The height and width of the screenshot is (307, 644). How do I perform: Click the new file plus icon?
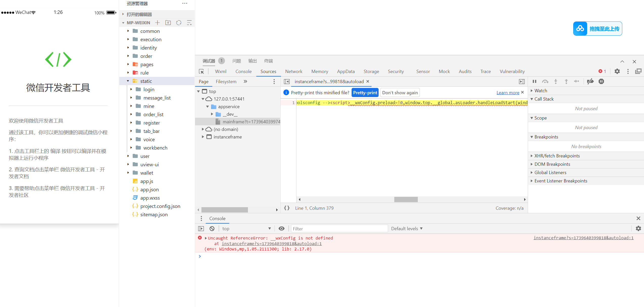(x=157, y=23)
